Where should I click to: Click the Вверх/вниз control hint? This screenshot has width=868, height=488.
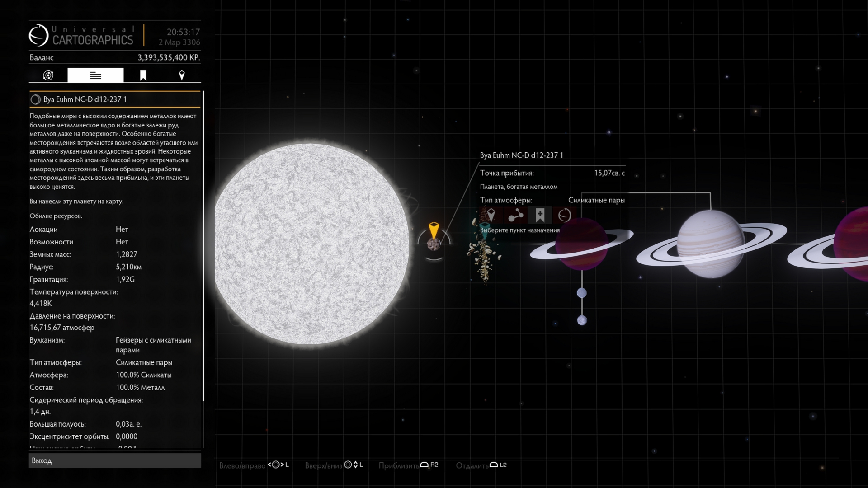pos(334,465)
